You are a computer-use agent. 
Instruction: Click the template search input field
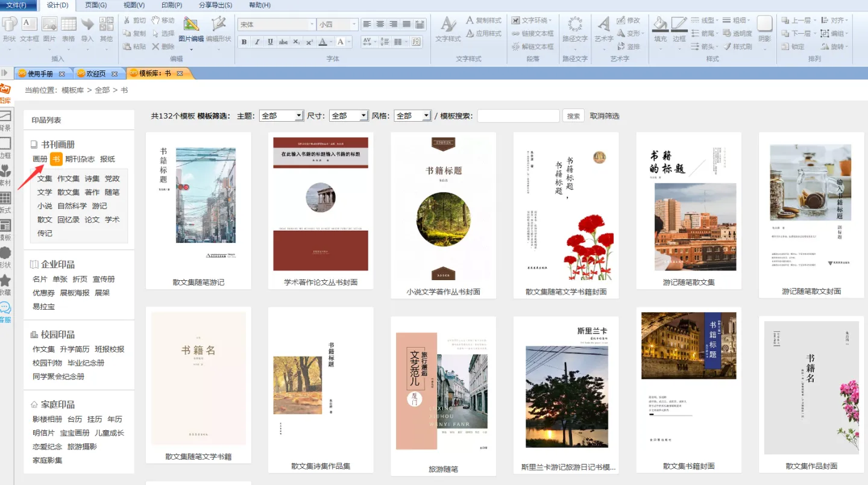[x=518, y=116]
